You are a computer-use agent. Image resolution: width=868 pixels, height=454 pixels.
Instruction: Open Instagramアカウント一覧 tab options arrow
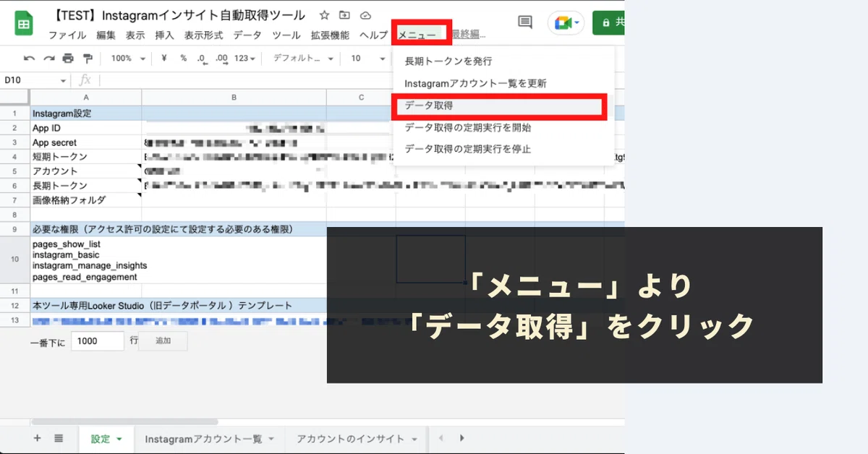click(271, 439)
